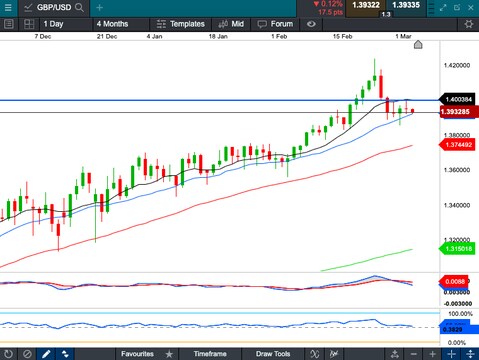Open the chart pattern tools icon
This screenshot has height=360, width=479.
coord(334,354)
